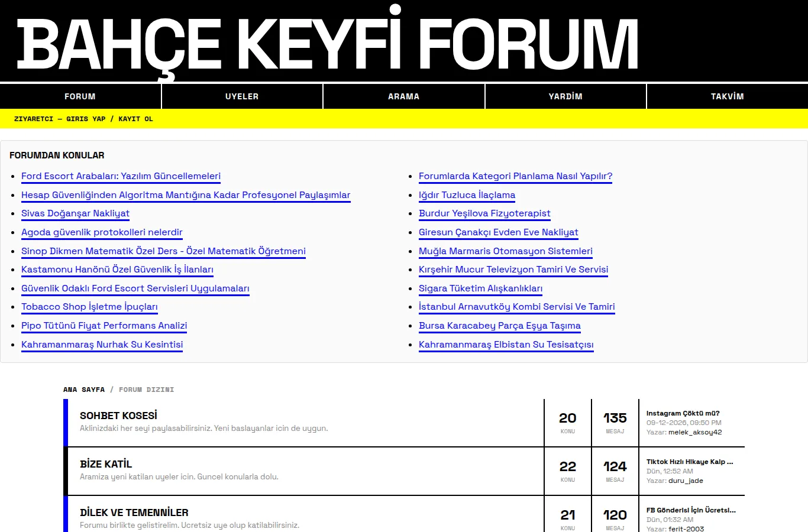
Task: Open topic Kahramanmaraş Elbistan Su Tesisatçısı
Action: tap(506, 345)
